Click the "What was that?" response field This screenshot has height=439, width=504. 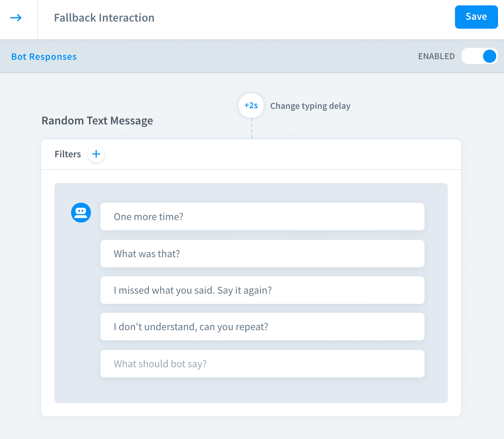262,254
